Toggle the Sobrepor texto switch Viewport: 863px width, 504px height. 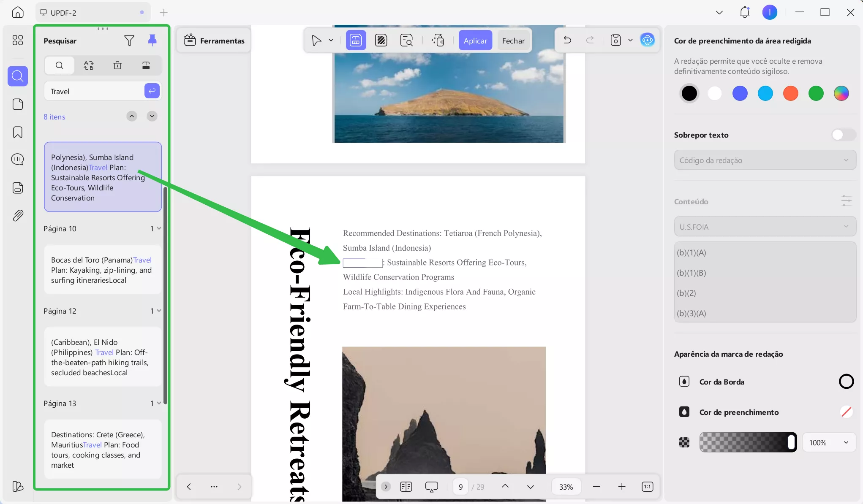click(x=843, y=135)
